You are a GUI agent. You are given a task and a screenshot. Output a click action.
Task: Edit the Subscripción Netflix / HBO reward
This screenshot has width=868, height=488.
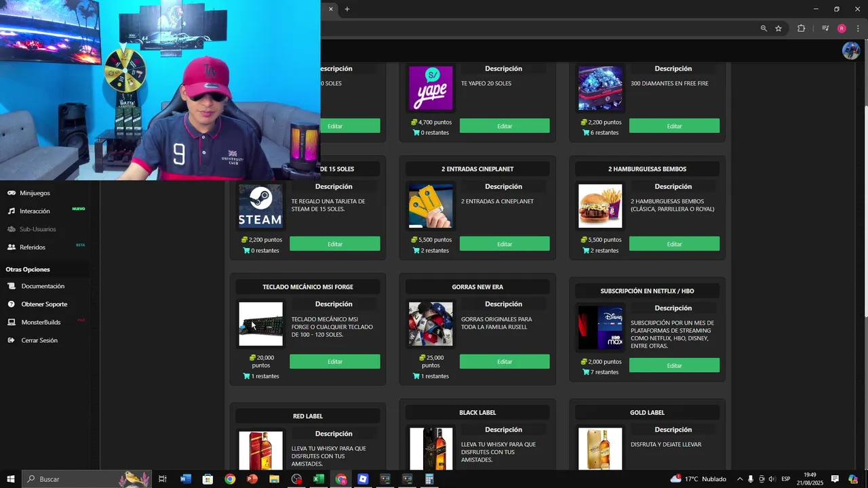pos(674,366)
